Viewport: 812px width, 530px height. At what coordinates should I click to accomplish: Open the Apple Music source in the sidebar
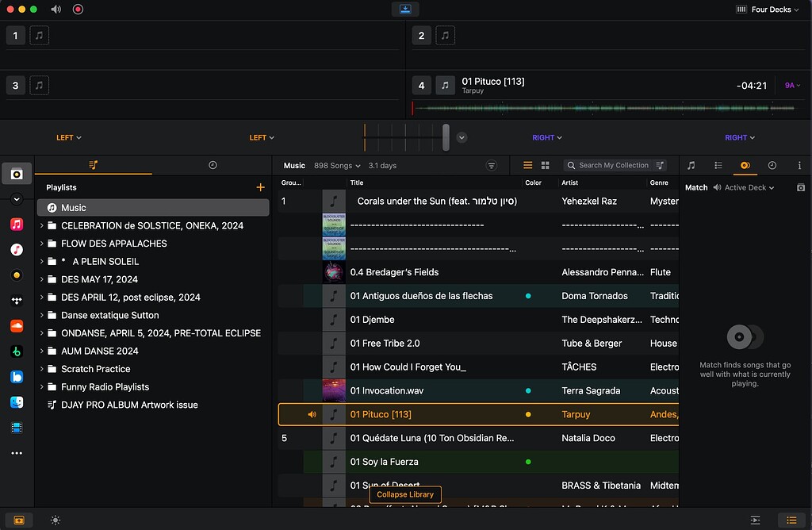tap(17, 225)
